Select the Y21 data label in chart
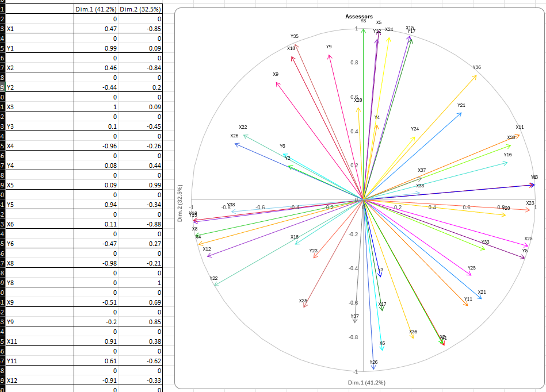 point(461,105)
